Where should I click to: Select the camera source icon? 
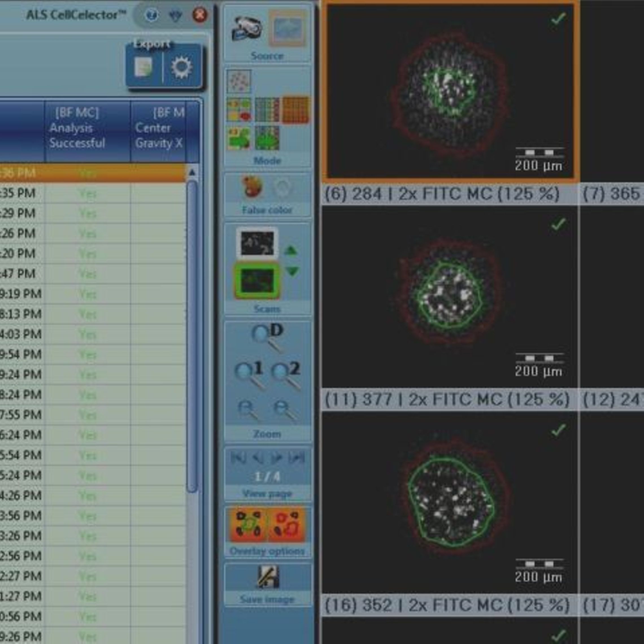pos(247,28)
